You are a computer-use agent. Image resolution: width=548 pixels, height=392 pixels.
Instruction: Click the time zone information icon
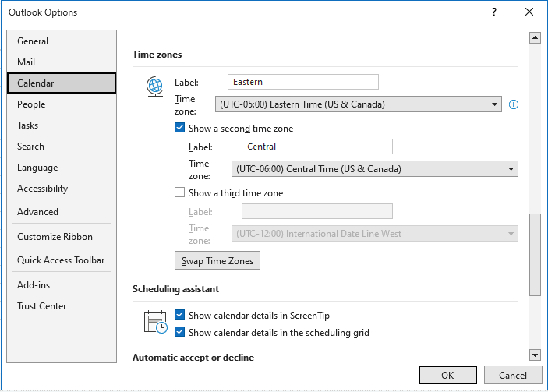click(x=514, y=104)
